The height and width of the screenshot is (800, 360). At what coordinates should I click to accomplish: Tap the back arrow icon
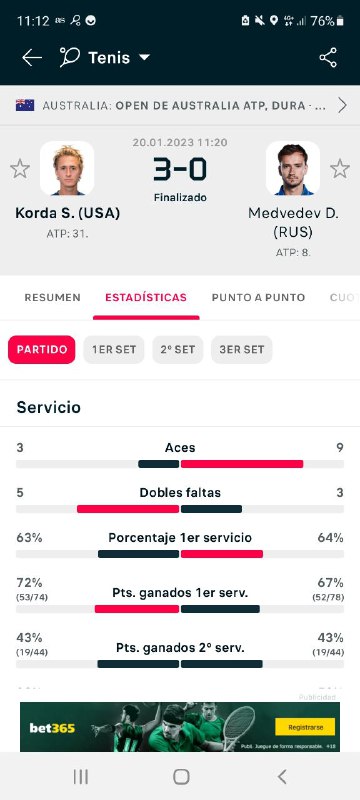32,58
